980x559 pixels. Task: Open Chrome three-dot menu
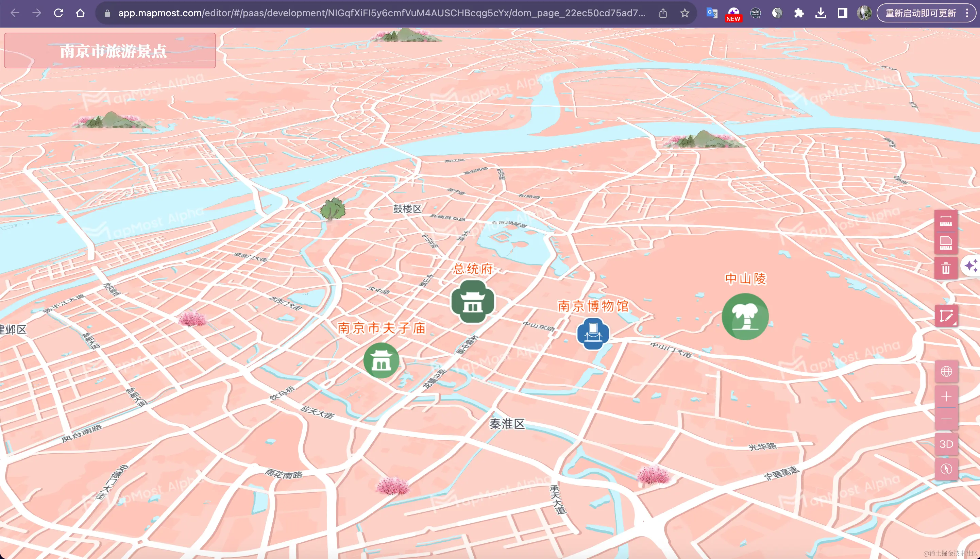pos(967,13)
